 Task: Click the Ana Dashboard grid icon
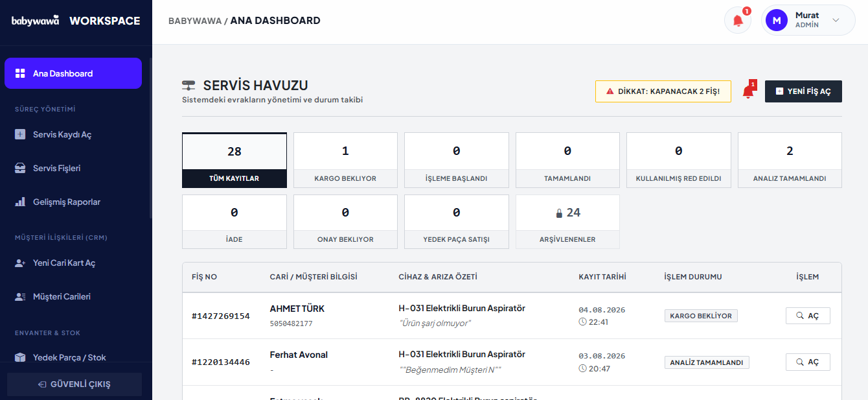20,73
